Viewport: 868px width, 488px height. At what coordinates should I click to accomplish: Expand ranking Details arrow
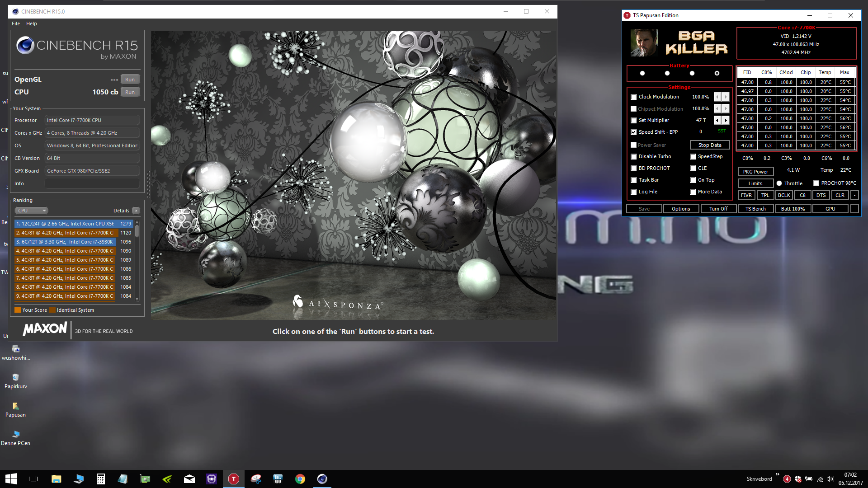(x=136, y=211)
